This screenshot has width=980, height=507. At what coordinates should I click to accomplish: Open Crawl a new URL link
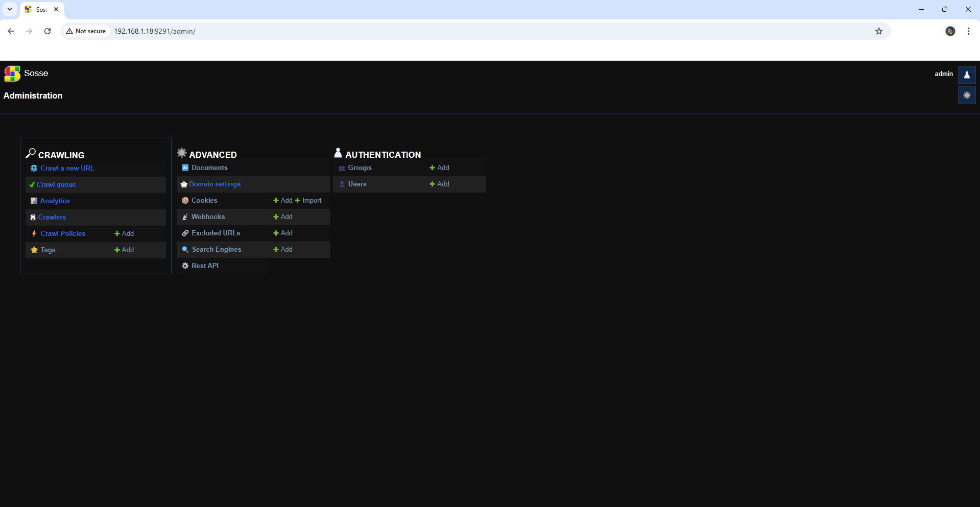(67, 168)
